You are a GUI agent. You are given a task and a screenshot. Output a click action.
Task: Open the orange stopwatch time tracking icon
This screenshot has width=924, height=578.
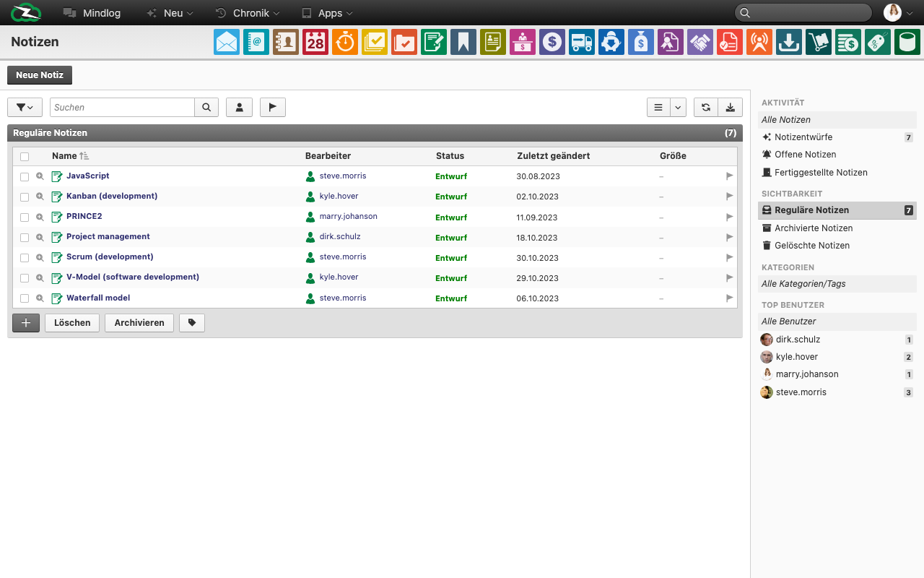[345, 42]
